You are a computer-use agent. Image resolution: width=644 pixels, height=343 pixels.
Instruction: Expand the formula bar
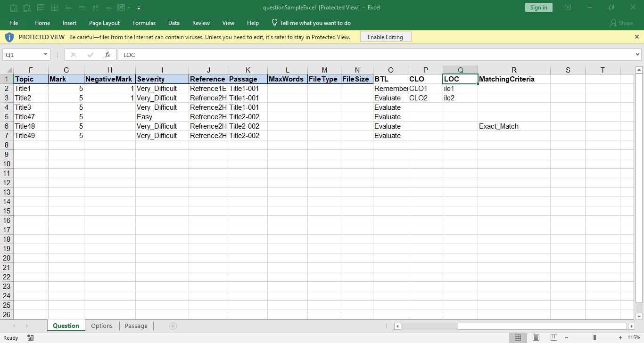pos(638,55)
